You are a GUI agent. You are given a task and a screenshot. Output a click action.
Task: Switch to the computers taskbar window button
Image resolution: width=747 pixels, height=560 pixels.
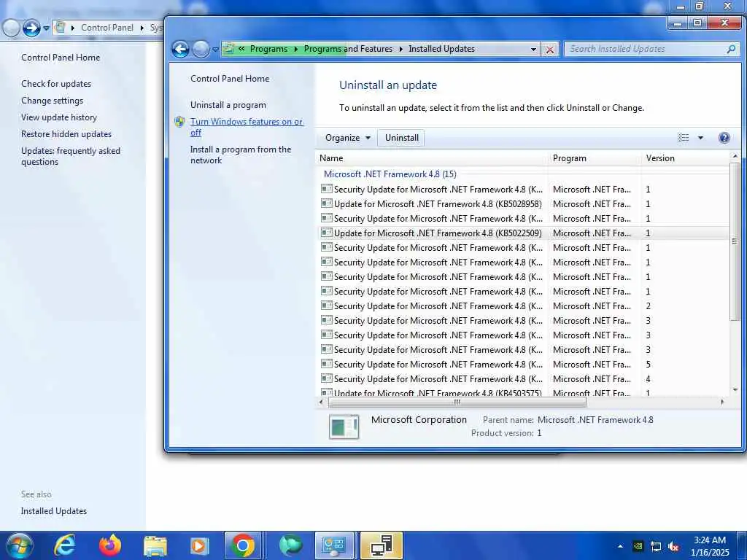382,545
